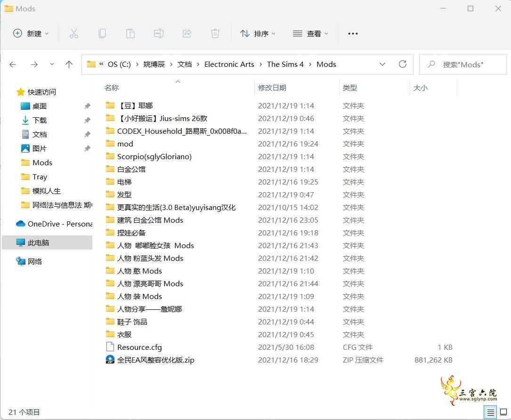The image size is (511, 420).
Task: Select the 发型 folder
Action: pos(119,194)
